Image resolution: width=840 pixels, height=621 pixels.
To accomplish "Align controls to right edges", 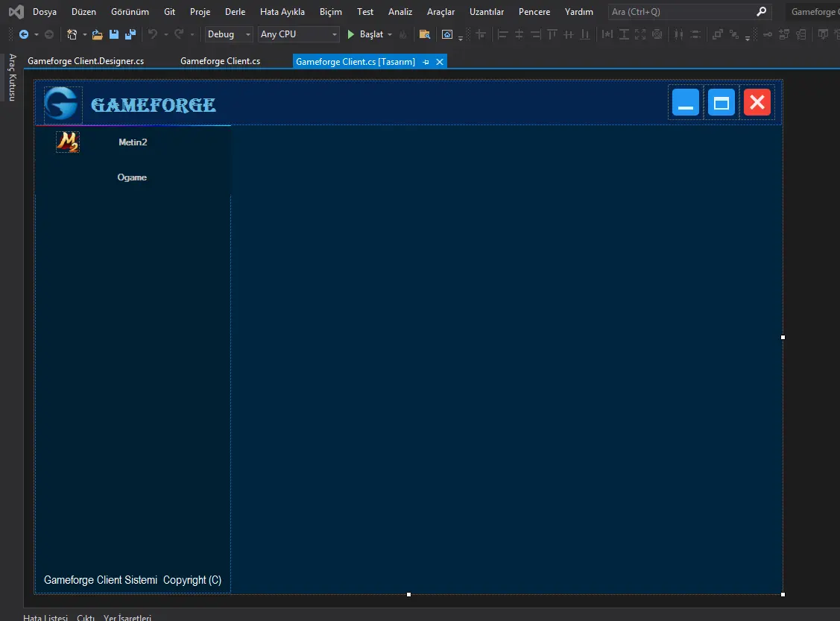I will (535, 34).
